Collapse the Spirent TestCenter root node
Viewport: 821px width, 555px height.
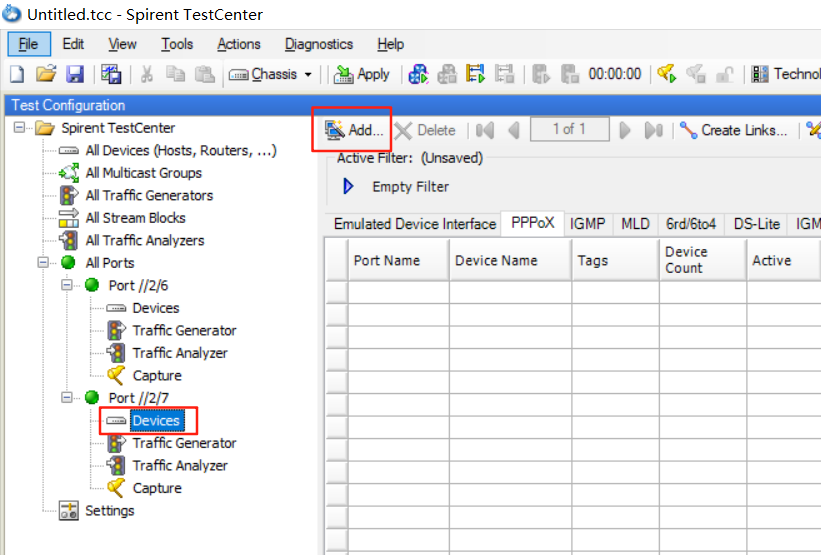tap(19, 127)
